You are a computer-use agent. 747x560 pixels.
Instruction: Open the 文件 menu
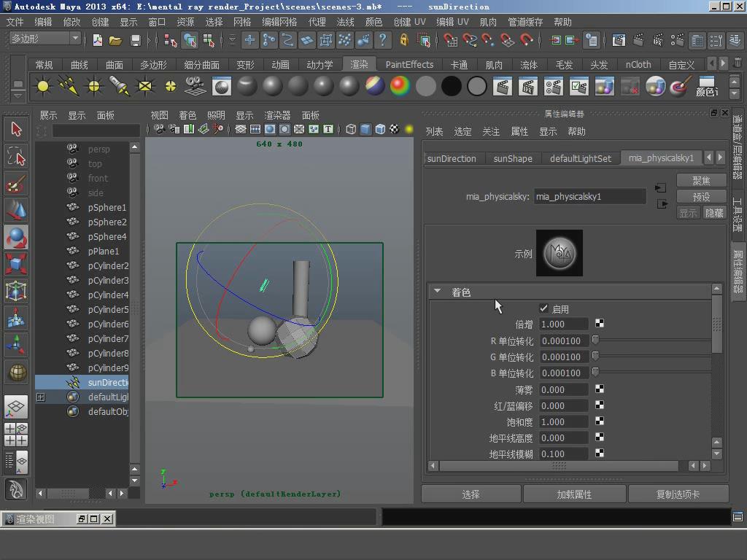point(15,22)
